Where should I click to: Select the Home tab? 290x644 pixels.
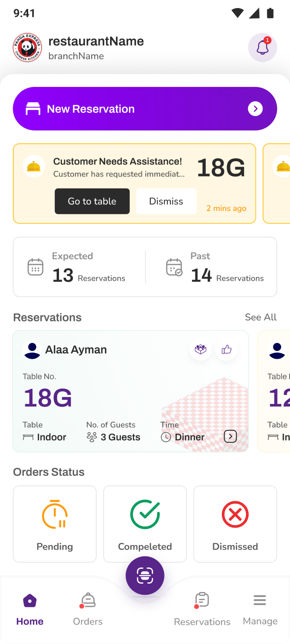pos(30,609)
